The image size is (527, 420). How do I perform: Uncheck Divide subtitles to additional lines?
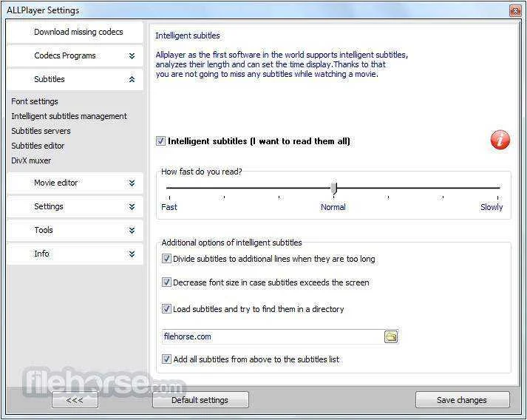click(166, 259)
